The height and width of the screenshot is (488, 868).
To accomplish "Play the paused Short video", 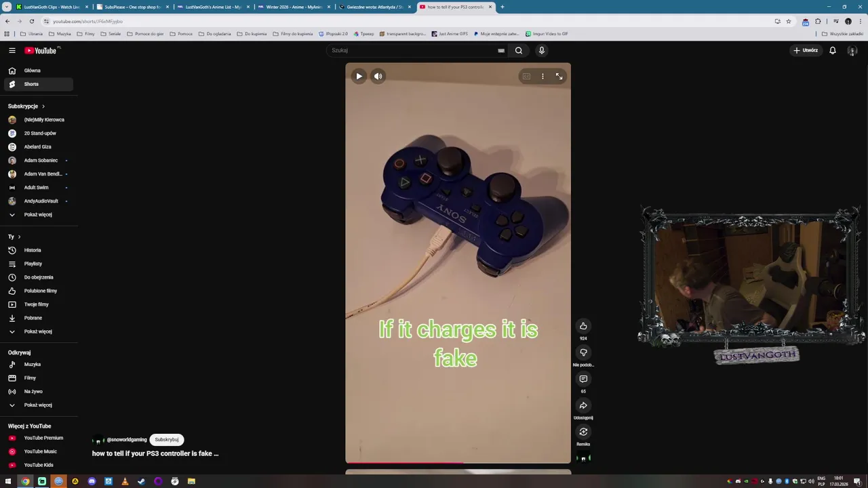I will coord(359,77).
